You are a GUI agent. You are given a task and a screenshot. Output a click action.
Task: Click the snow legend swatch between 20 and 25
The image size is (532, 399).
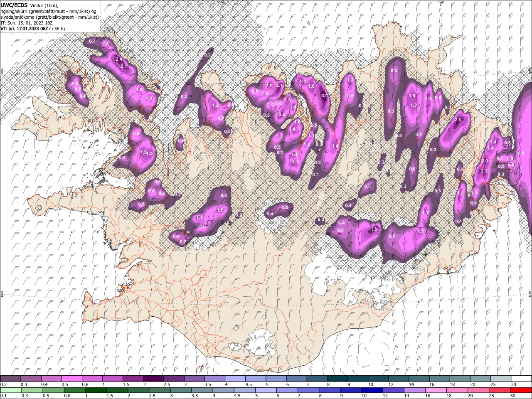480,379
